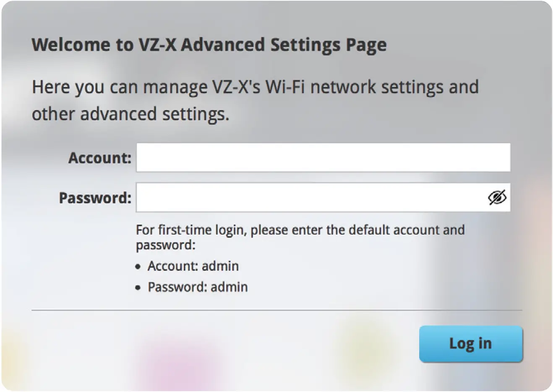
Task: Click the bullet beside Account: admin
Action: pos(138,267)
